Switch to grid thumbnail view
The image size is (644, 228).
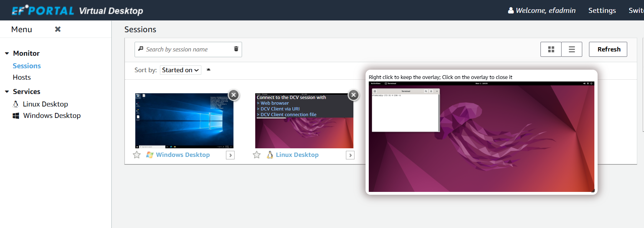pyautogui.click(x=551, y=49)
